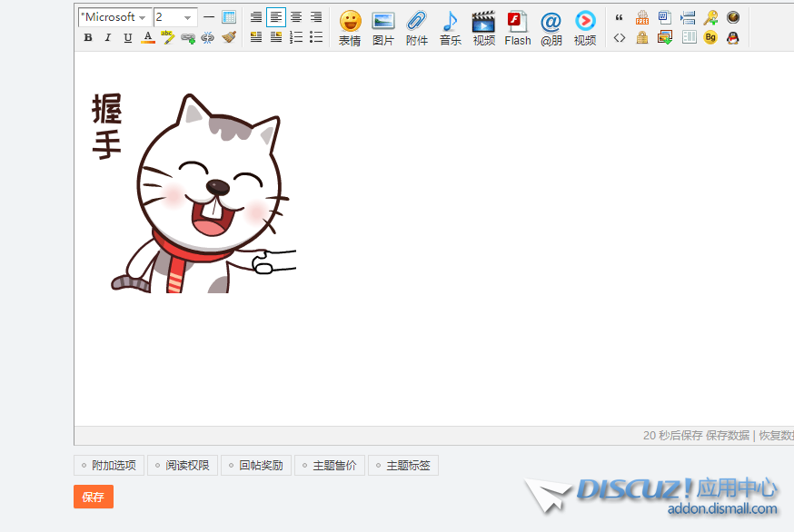Image resolution: width=794 pixels, height=532 pixels.
Task: Insert a table into the editor
Action: (229, 17)
